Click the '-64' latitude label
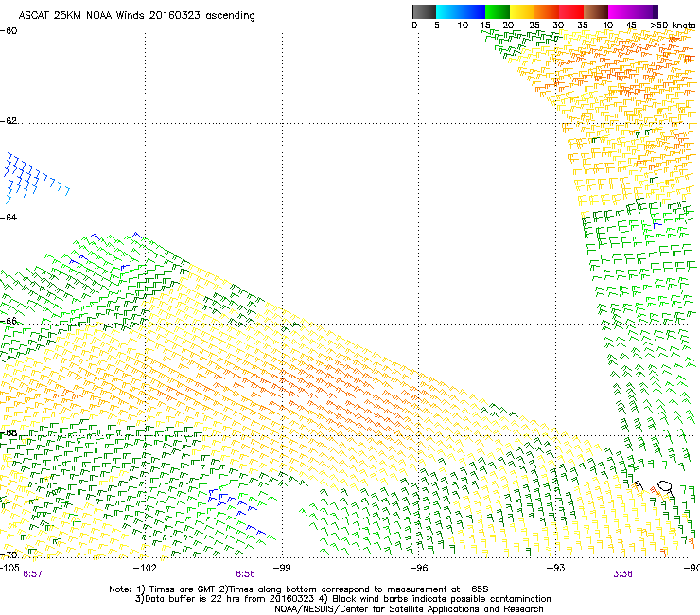Screen dimensions: 700x615 9,218
